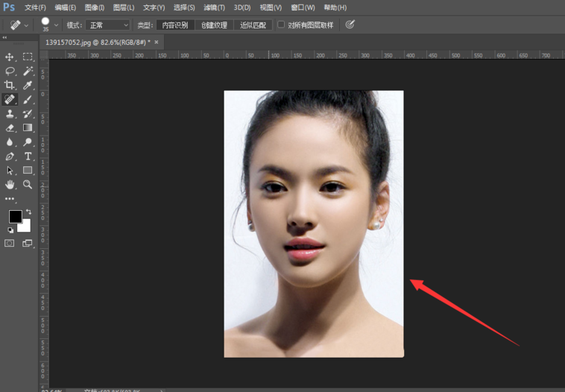Select the Magic Wand tool
The image size is (565, 392).
28,71
